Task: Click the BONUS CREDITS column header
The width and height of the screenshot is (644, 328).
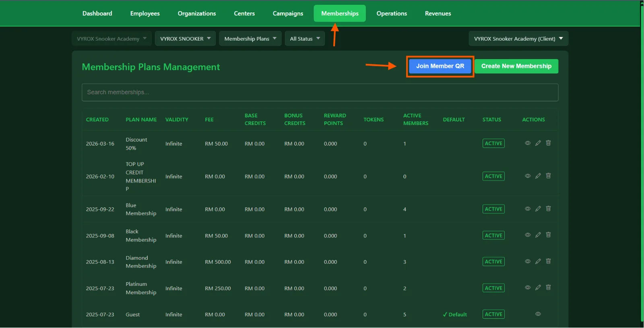Action: [x=295, y=119]
